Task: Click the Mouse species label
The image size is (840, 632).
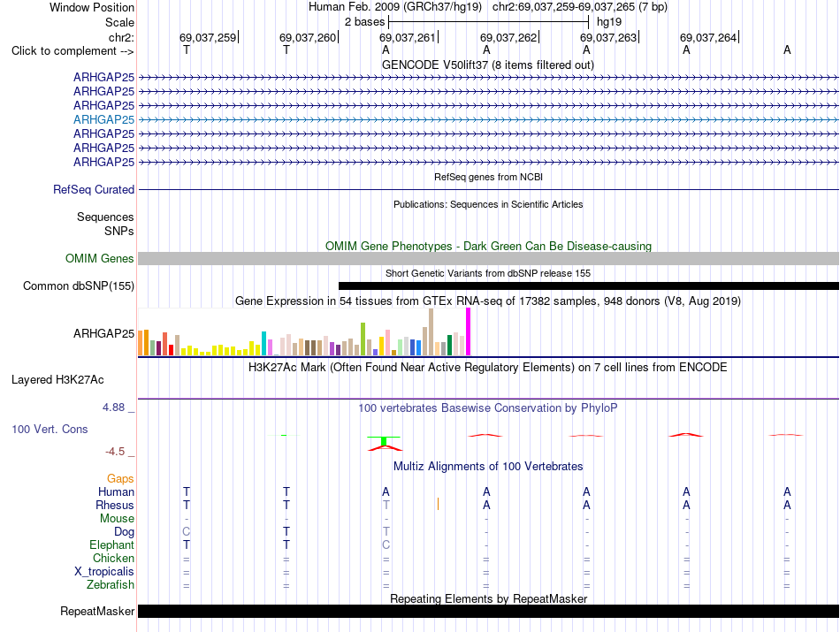Action: (x=117, y=519)
